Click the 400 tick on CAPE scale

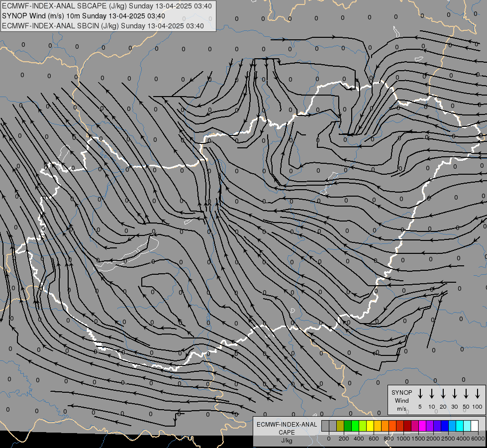pos(359,439)
